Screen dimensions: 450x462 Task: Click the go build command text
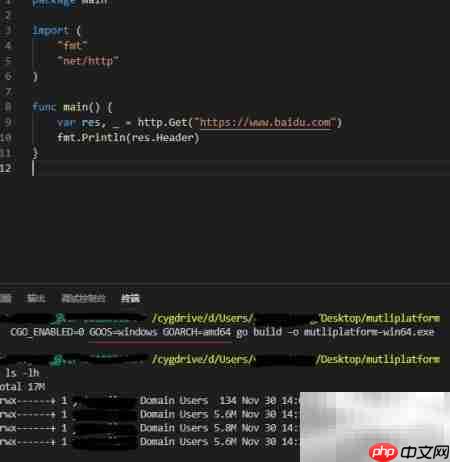(x=259, y=332)
